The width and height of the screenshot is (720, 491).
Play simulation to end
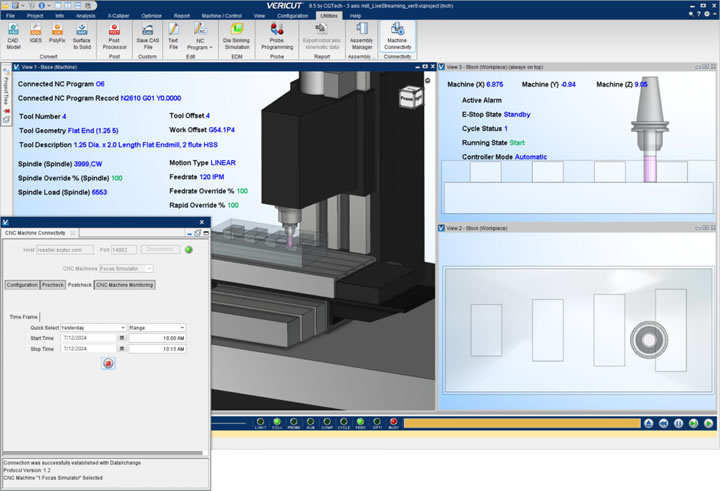pos(709,423)
